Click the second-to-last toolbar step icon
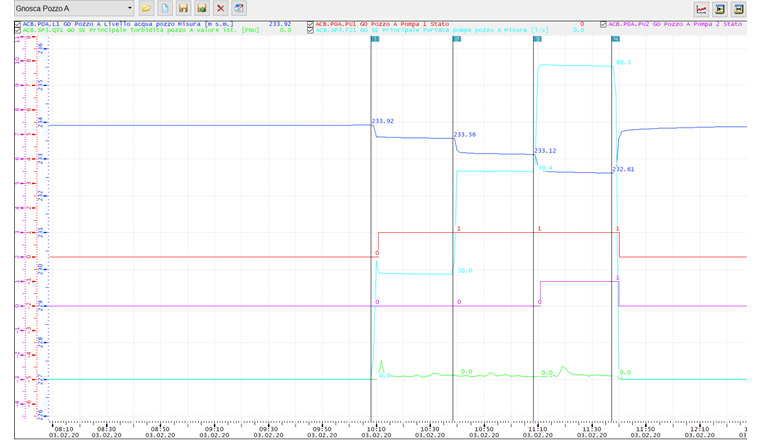Viewport: 760px width, 440px height. click(720, 9)
